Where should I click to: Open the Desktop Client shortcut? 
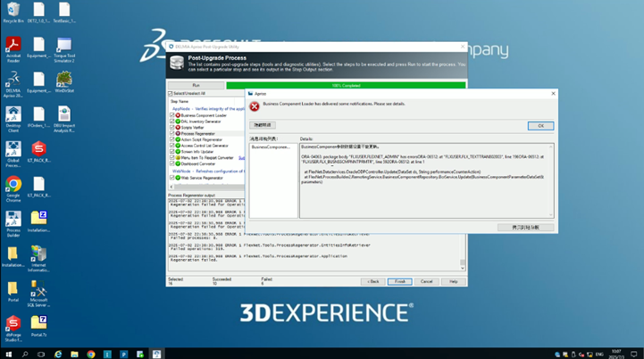(13, 120)
